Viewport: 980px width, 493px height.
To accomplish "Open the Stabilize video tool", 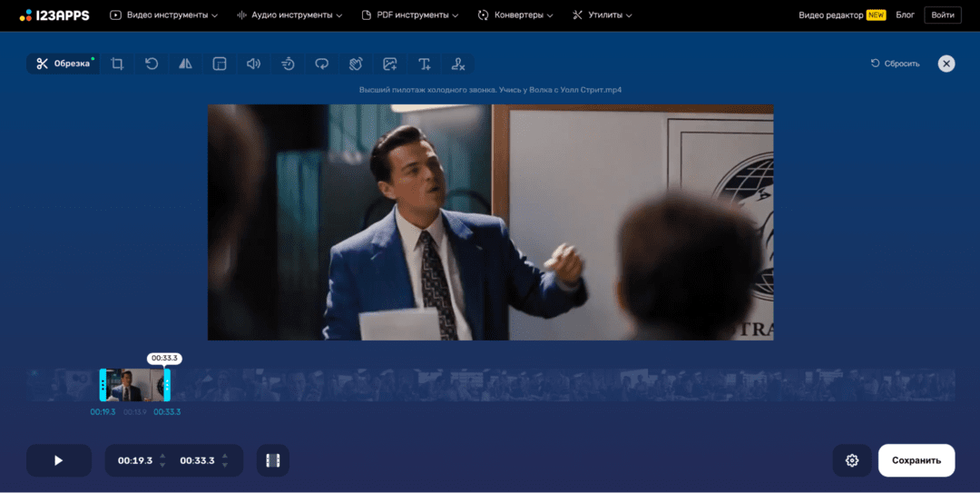I will pos(356,64).
